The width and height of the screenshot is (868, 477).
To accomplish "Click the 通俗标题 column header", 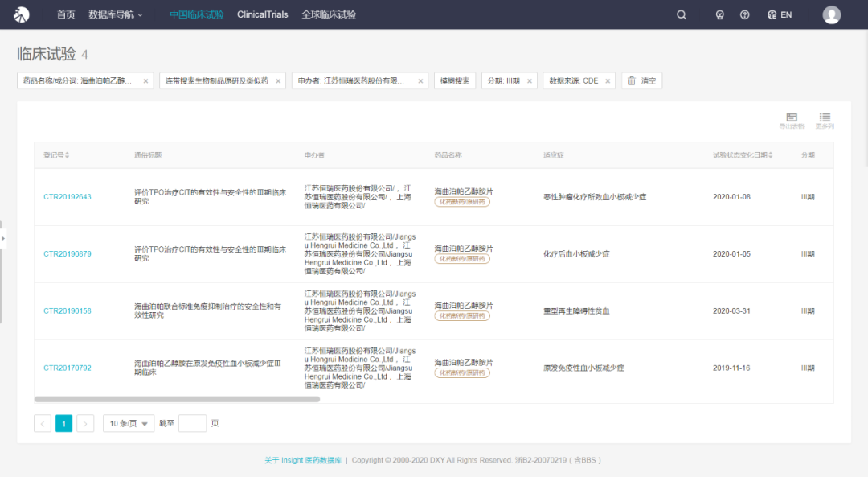I will (x=148, y=155).
